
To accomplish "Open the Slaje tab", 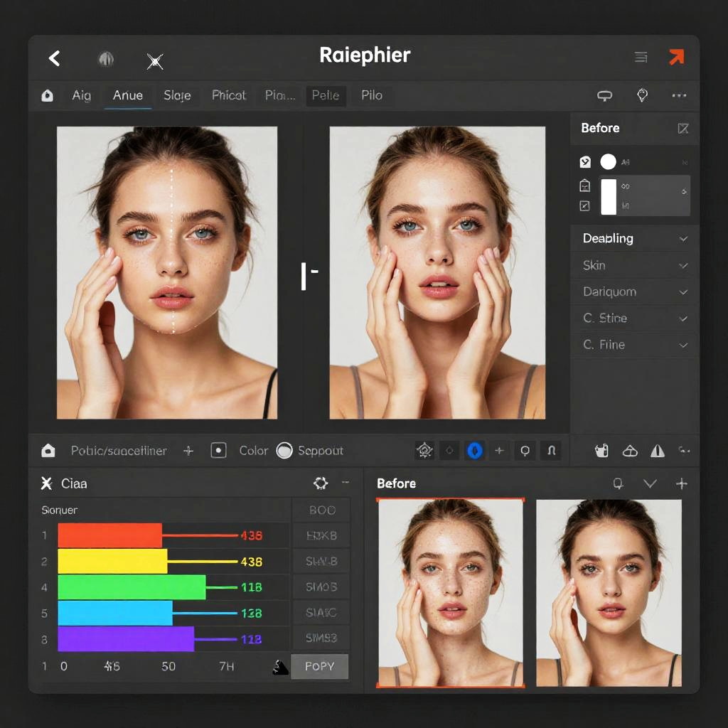I will [x=177, y=95].
